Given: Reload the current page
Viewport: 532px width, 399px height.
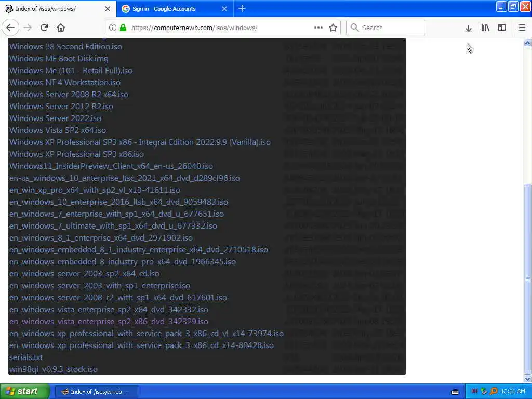Looking at the screenshot, I should tap(44, 28).
